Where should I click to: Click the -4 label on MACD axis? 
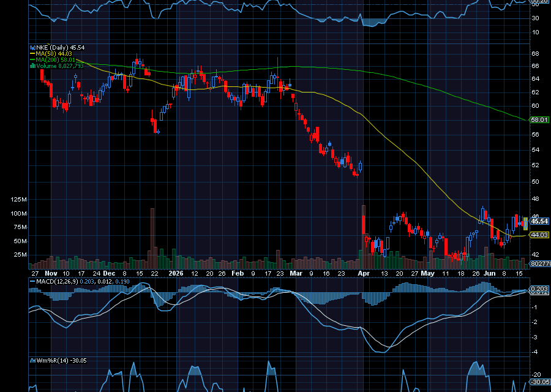click(534, 352)
